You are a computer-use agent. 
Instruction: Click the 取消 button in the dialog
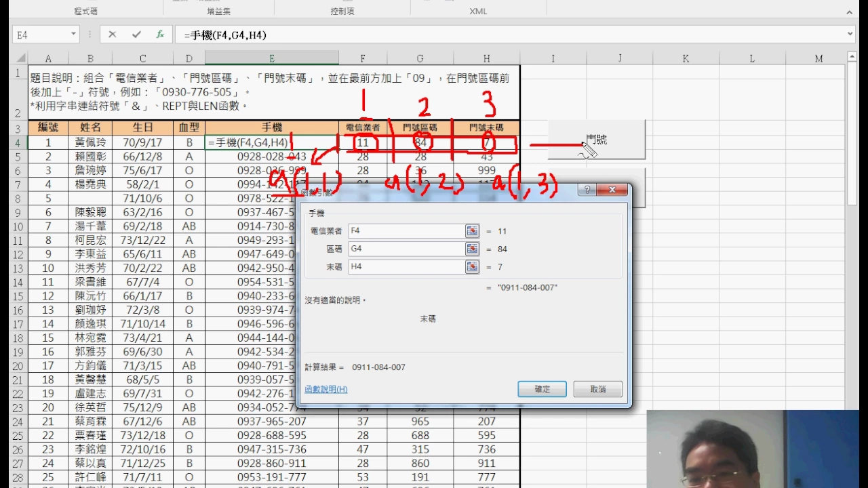[x=597, y=389]
